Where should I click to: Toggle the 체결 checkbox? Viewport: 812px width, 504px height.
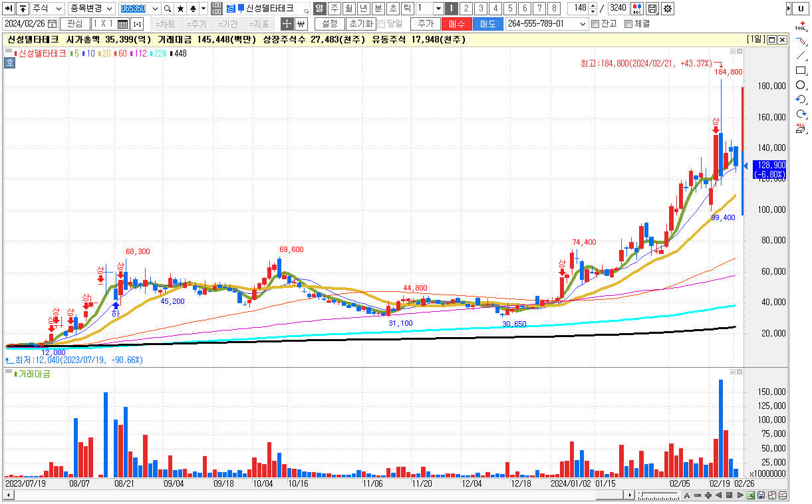click(x=628, y=24)
